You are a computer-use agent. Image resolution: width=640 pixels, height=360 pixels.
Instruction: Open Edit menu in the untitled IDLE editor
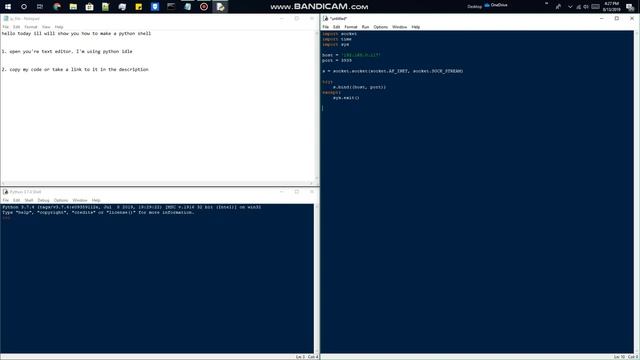(x=336, y=27)
